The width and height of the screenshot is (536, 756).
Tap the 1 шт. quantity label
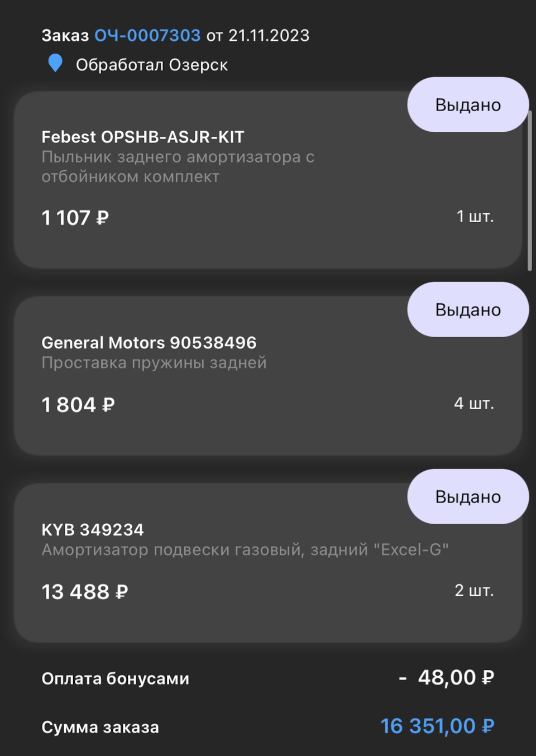[x=475, y=217]
